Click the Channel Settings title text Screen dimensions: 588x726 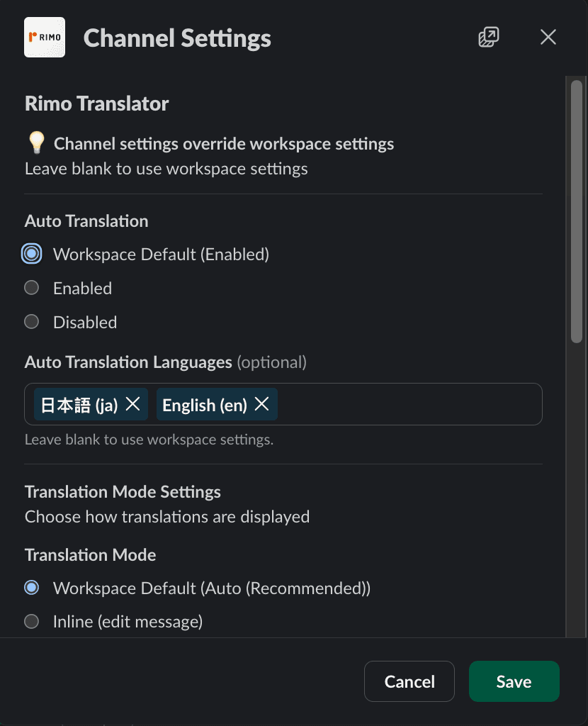(177, 38)
